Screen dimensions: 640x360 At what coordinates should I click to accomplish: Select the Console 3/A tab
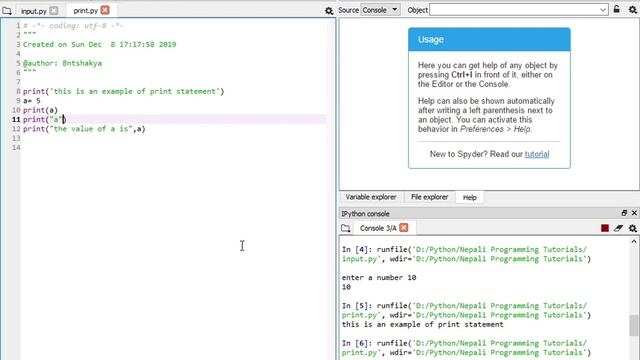point(378,228)
